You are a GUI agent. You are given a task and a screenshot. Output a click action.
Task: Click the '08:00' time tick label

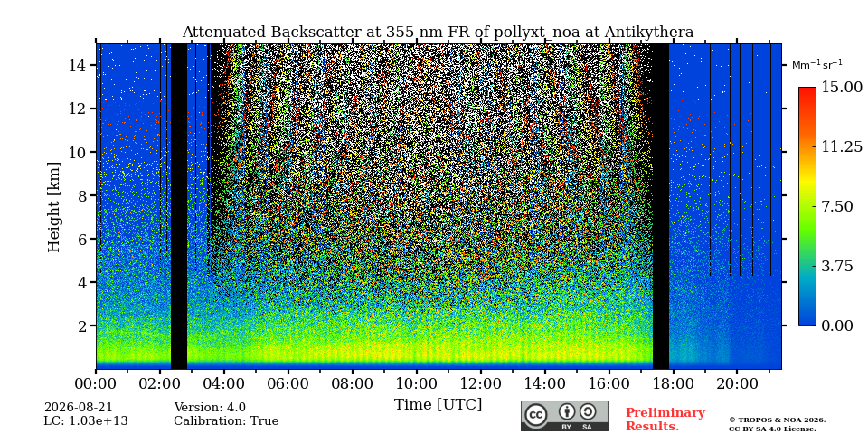tap(353, 383)
